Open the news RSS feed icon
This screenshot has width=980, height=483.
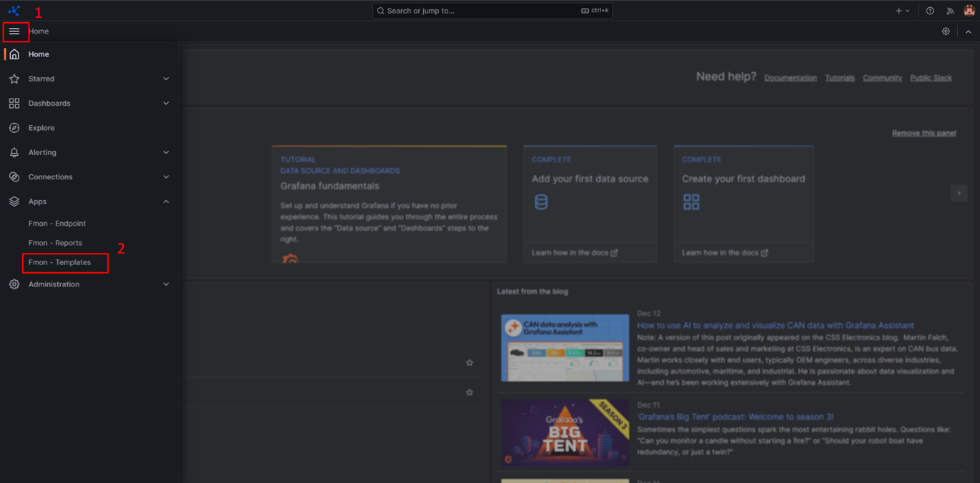(x=950, y=11)
